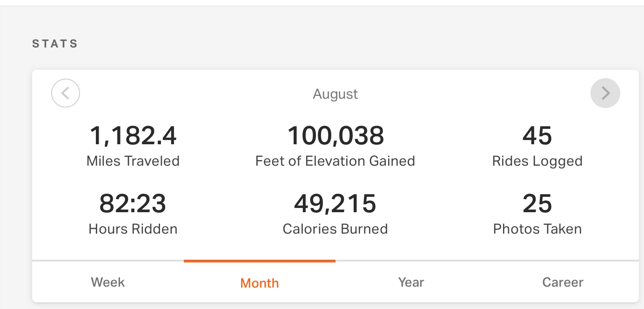Click the 1,182.4 miles value
The image size is (644, 309).
click(133, 136)
